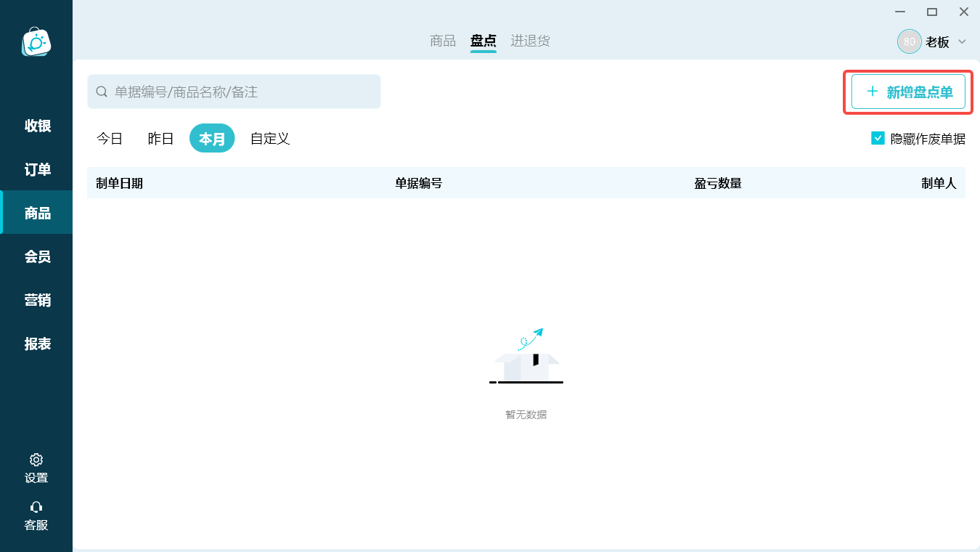
Task: Select the 本月 date filter
Action: click(x=212, y=138)
